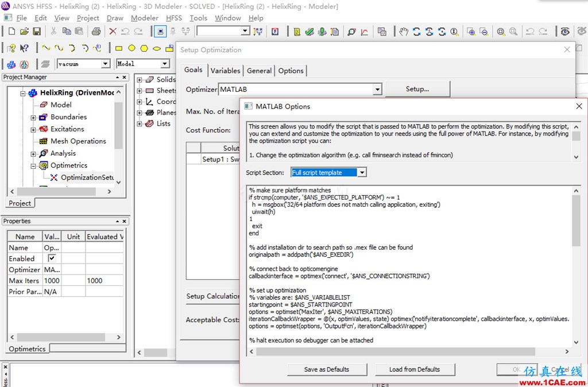Click the What's This help cursor icon
The height and width of the screenshot is (387, 588).
click(24, 48)
